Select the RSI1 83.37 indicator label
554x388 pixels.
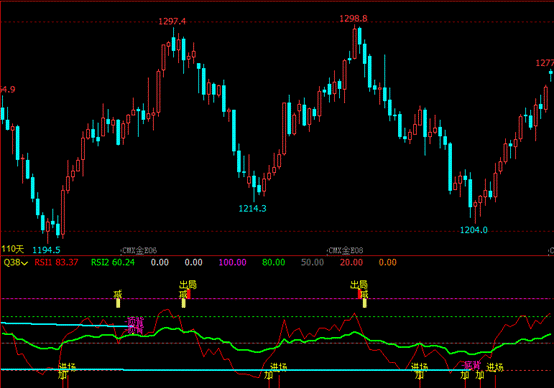coord(56,263)
